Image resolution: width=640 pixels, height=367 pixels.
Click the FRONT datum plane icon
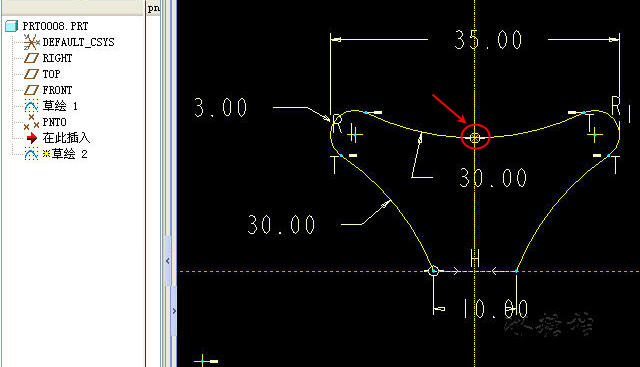(x=31, y=90)
